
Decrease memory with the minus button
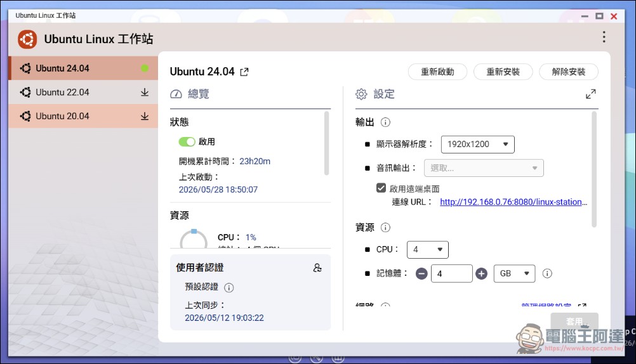click(x=421, y=273)
